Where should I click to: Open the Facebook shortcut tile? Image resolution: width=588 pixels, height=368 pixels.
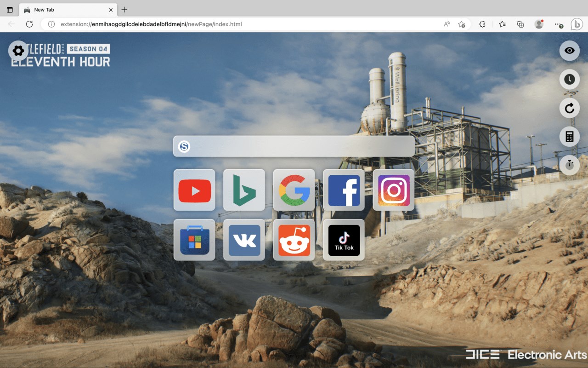pos(344,190)
